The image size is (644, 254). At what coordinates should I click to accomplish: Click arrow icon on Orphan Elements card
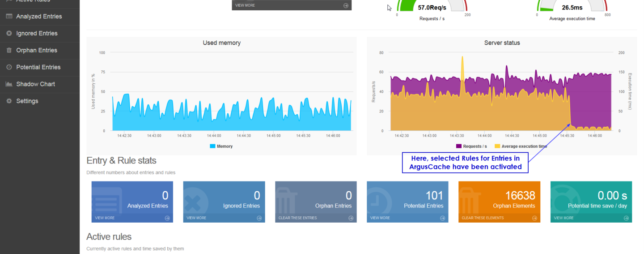pos(534,218)
